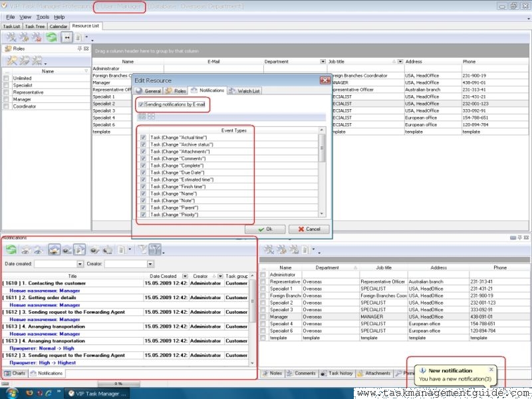
Task: Click the E-Mail column header in Resource List
Action: click(213, 61)
